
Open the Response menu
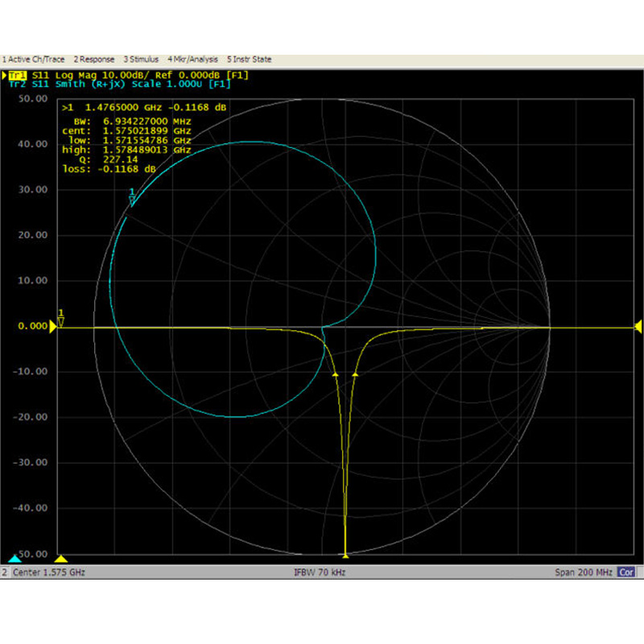[94, 60]
